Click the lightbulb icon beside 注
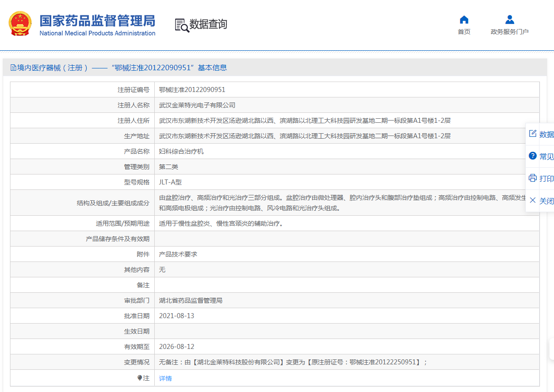This screenshot has height=392, width=554. pos(140,378)
